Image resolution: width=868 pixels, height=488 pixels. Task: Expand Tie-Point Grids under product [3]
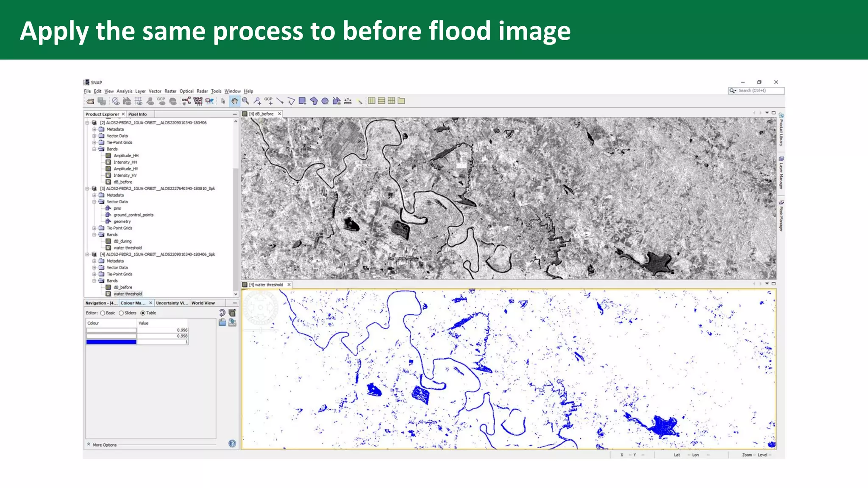(94, 228)
